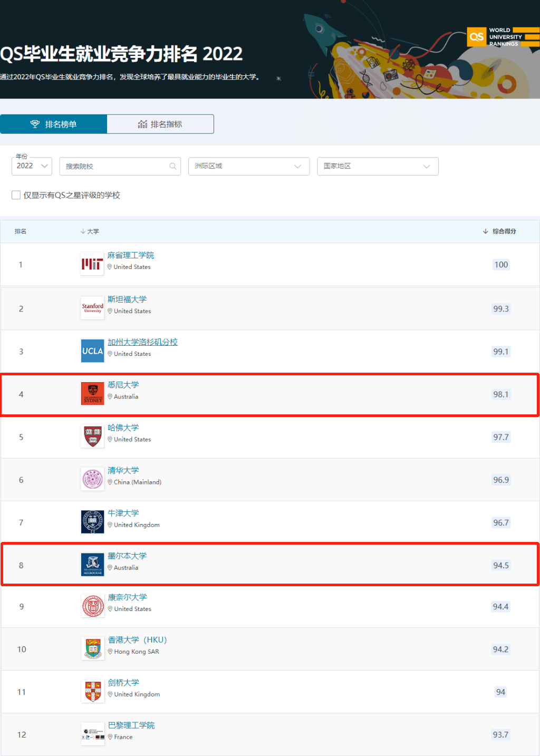This screenshot has height=756, width=540.
Task: Click the score 94.5 for Melbourne
Action: tap(501, 565)
